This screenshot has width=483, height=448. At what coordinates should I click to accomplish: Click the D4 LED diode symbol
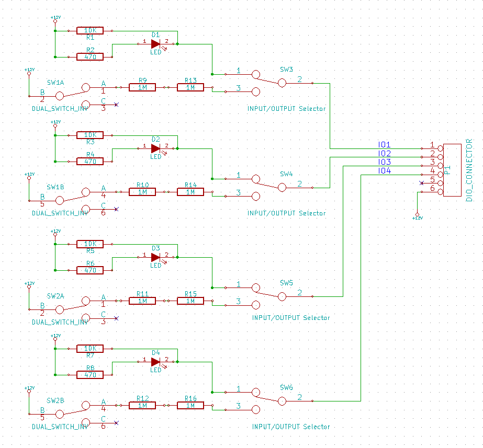click(x=155, y=362)
